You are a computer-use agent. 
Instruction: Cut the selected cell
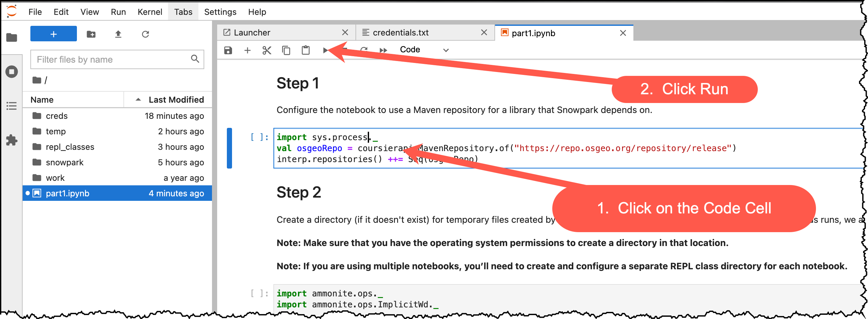[x=267, y=50]
